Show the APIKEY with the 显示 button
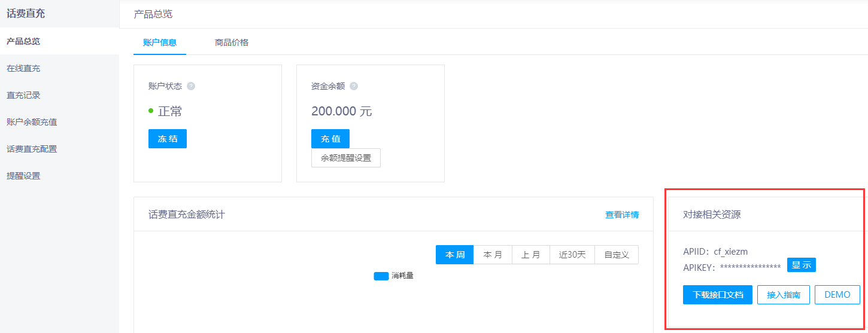This screenshot has height=333, width=868. [801, 265]
